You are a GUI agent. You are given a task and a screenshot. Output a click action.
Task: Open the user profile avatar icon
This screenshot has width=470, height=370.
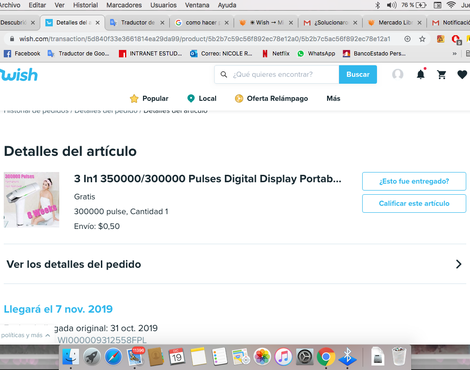pos(398,74)
